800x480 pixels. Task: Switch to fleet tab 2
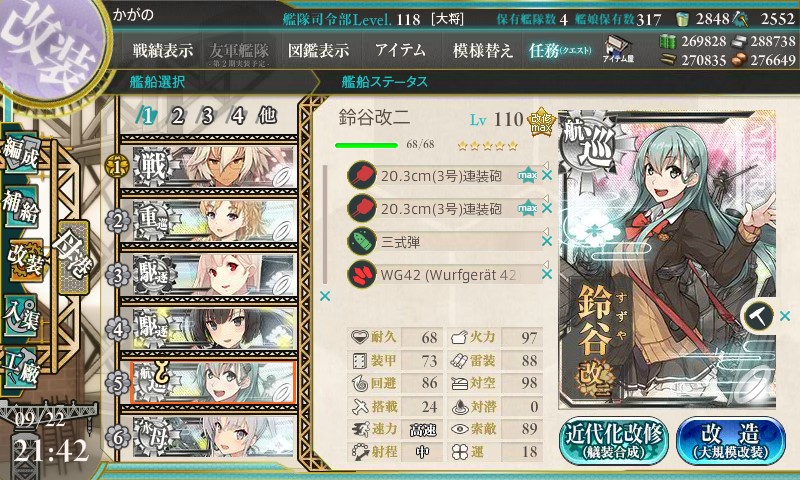[x=177, y=116]
